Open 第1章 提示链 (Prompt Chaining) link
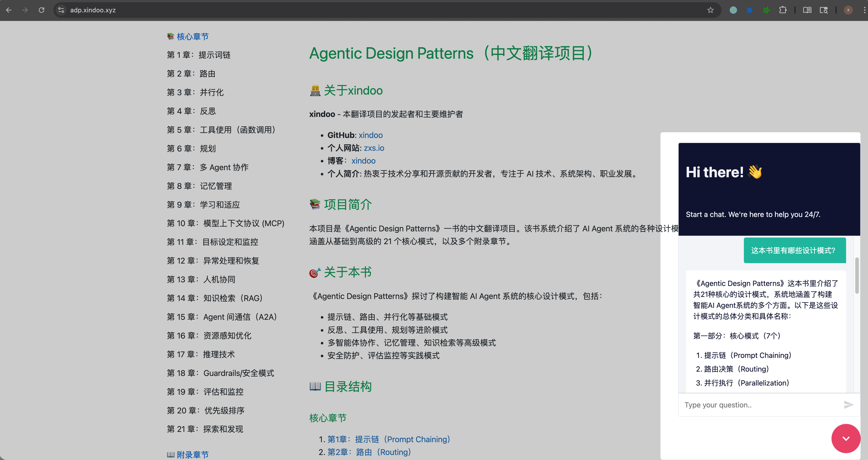The height and width of the screenshot is (460, 868). click(387, 439)
